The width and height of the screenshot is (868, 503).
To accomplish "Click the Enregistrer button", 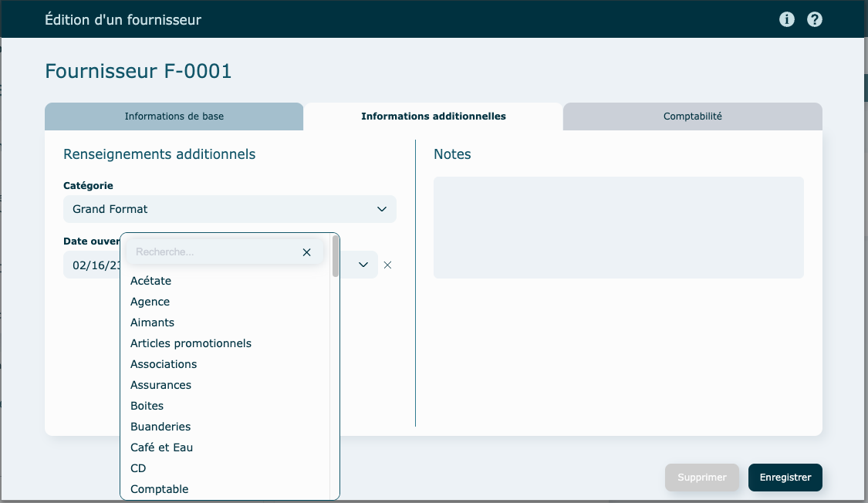I will click(x=785, y=478).
